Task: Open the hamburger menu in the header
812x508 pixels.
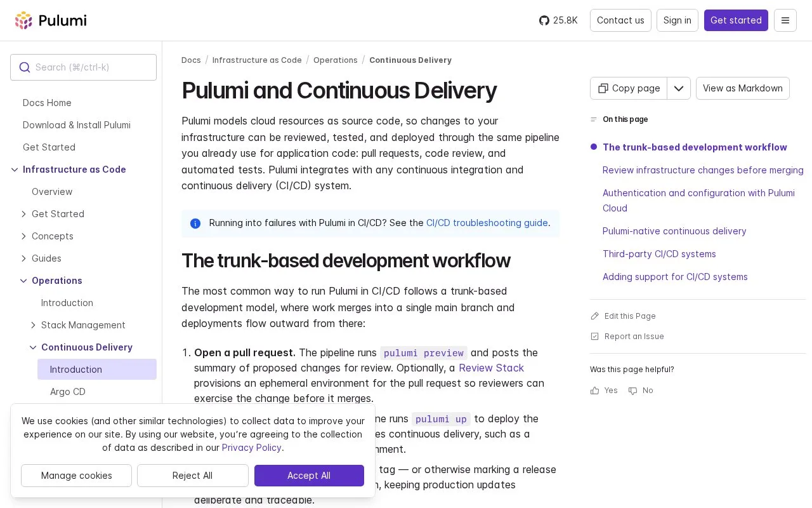Action: pos(785,20)
